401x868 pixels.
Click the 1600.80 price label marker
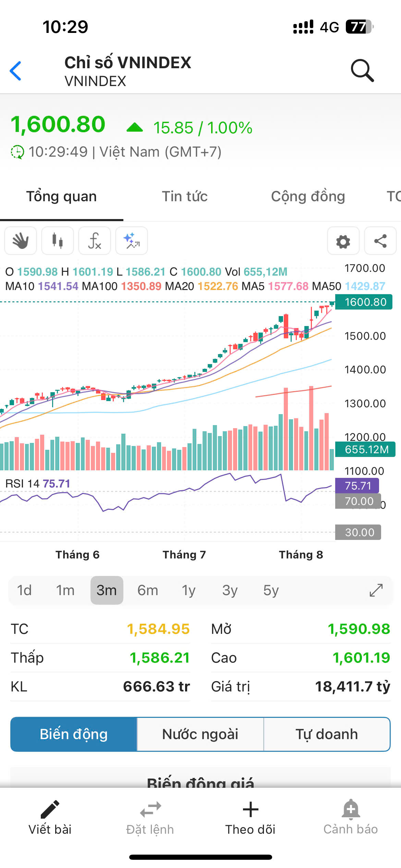pos(365,302)
